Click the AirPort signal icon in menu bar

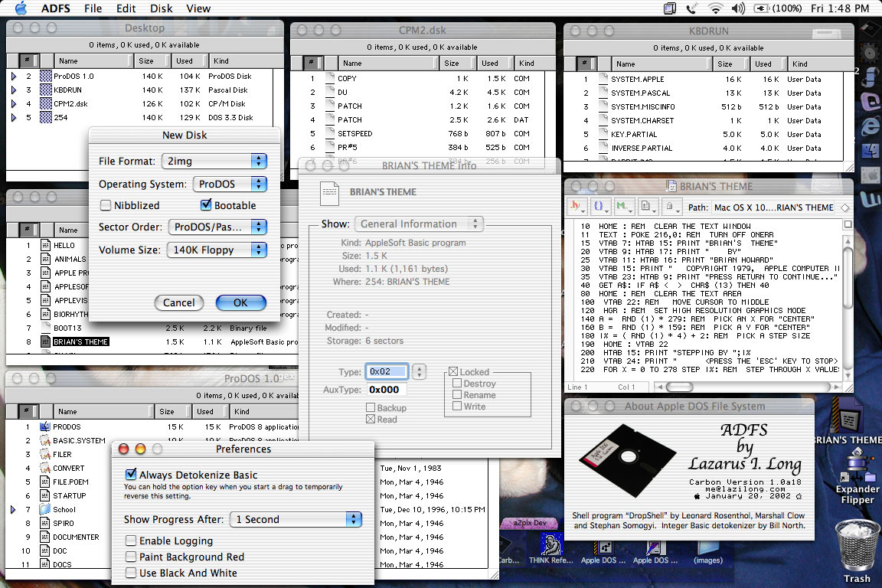[716, 8]
